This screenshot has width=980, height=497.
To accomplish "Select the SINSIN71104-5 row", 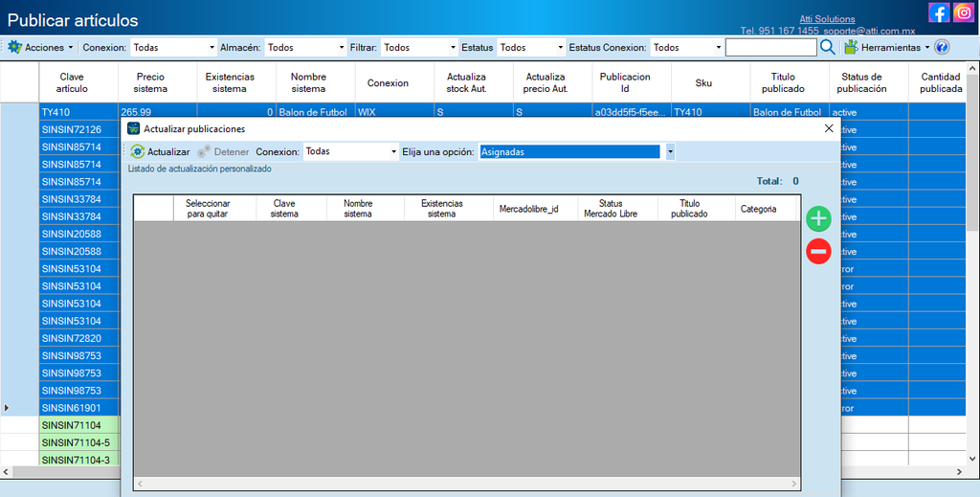I will pyautogui.click(x=78, y=442).
